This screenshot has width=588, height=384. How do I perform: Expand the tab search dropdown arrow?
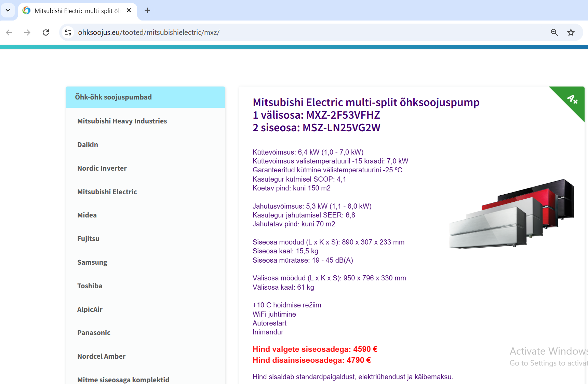[x=8, y=11]
